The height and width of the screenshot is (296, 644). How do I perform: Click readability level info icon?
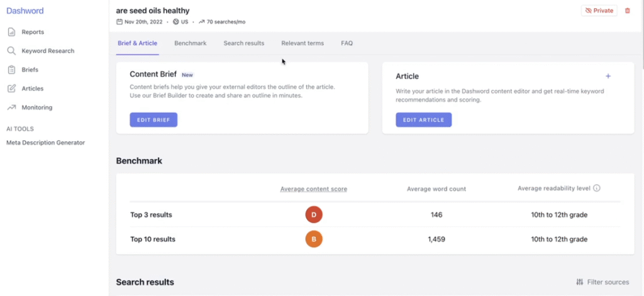(597, 188)
